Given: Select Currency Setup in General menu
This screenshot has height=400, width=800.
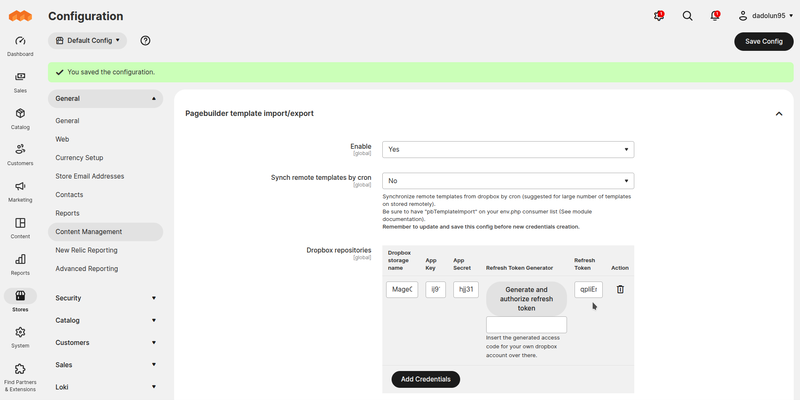Looking at the screenshot, I should tap(79, 158).
